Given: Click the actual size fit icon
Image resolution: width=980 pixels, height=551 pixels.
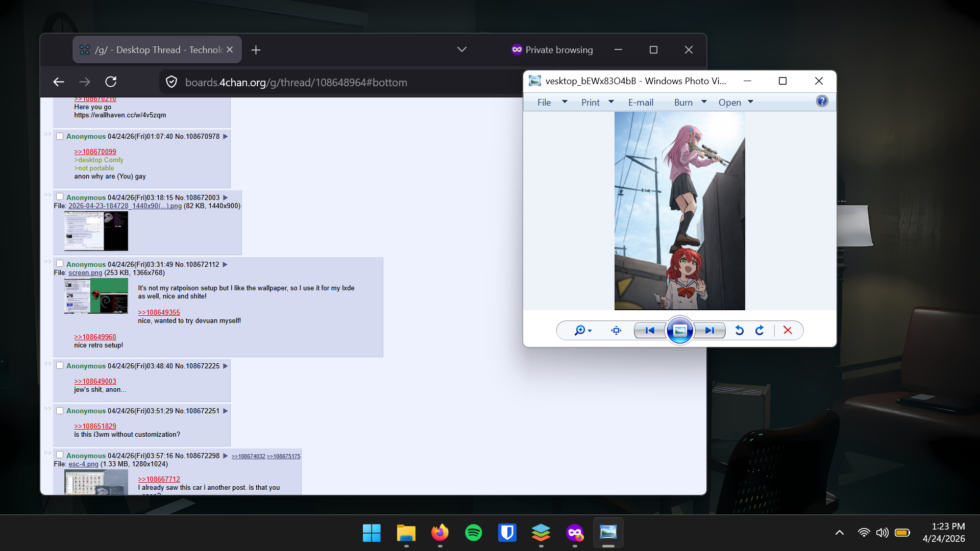Looking at the screenshot, I should pos(616,331).
